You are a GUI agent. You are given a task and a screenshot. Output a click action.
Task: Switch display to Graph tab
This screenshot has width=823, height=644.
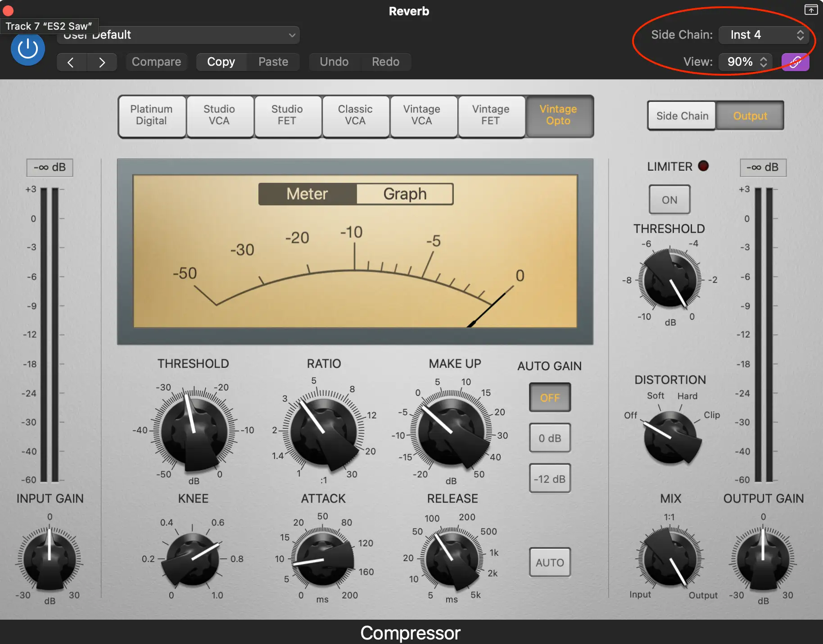[404, 194]
